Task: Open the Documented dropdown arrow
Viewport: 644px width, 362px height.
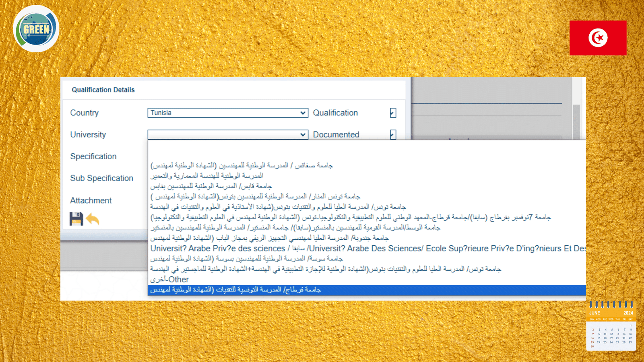Action: (x=393, y=135)
